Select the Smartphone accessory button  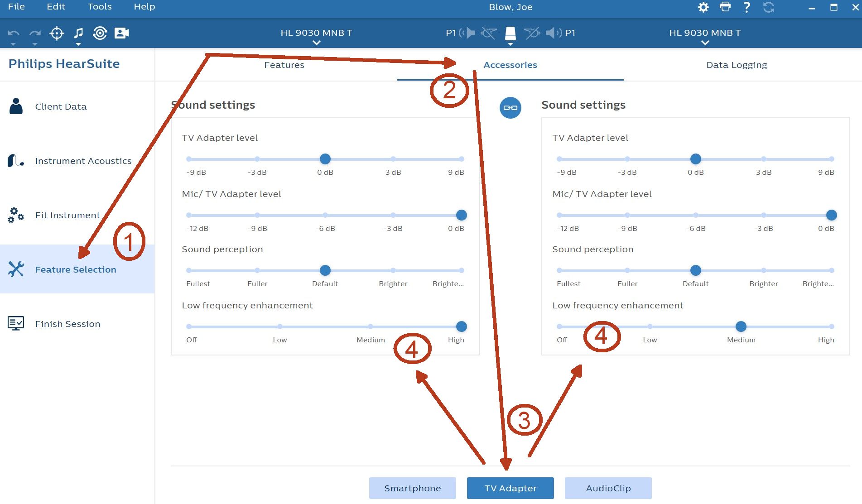click(413, 488)
